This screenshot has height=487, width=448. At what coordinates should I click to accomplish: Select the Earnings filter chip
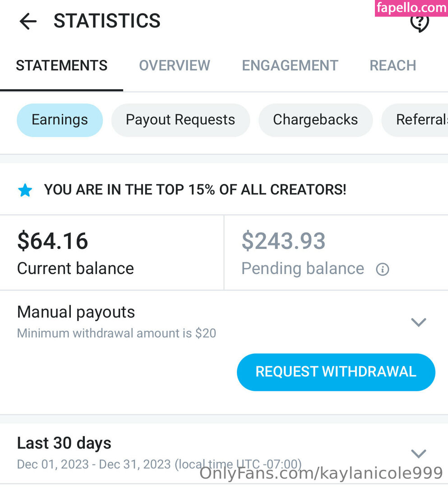pyautogui.click(x=60, y=120)
